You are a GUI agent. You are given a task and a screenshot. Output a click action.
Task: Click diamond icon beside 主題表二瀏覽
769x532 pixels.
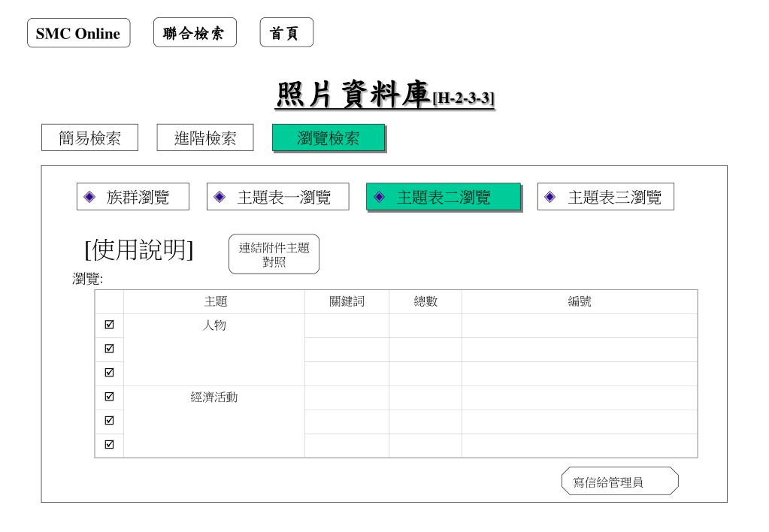pos(380,197)
